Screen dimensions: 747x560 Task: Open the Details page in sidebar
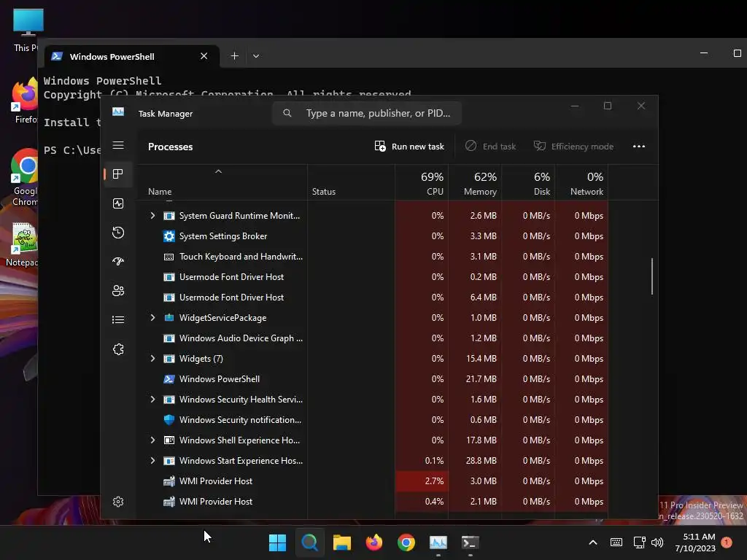pyautogui.click(x=118, y=319)
